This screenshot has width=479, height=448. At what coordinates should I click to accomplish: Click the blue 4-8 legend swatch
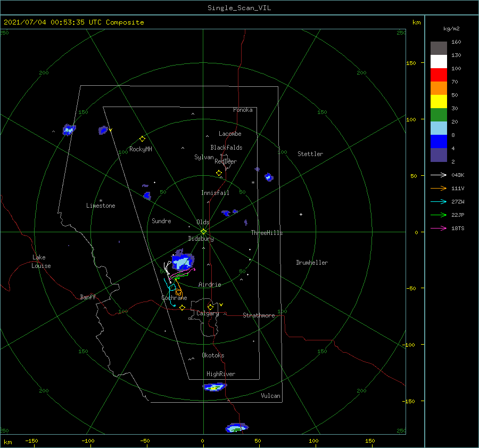[439, 141]
